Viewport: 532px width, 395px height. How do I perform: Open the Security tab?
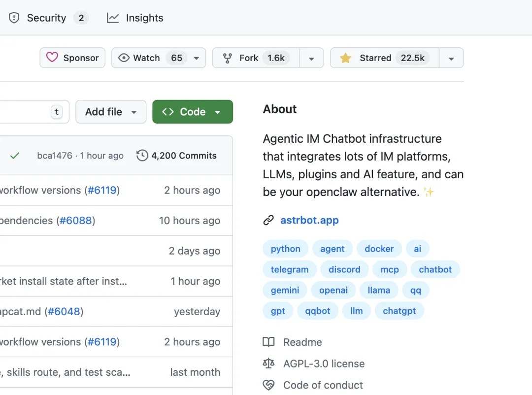[x=46, y=18]
